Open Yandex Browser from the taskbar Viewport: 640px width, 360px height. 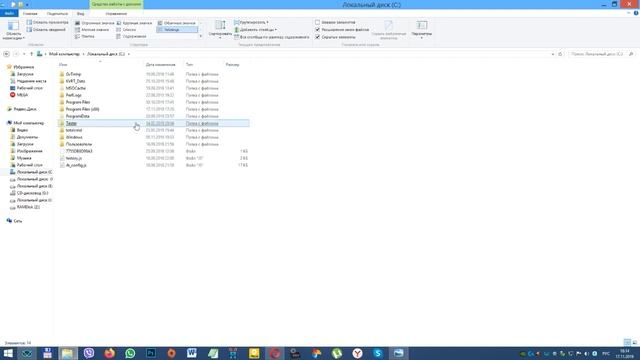coord(357,353)
